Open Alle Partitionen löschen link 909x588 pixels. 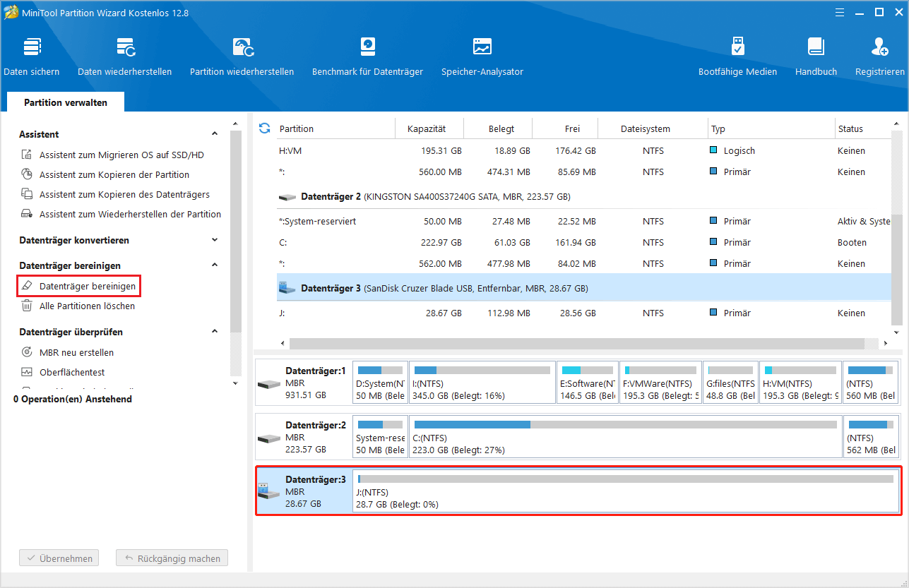point(87,306)
